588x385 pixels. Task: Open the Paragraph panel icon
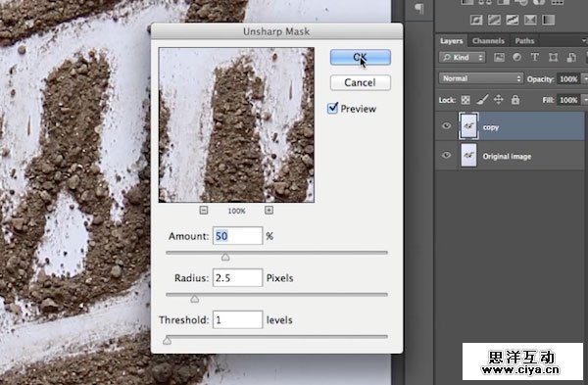pos(418,9)
